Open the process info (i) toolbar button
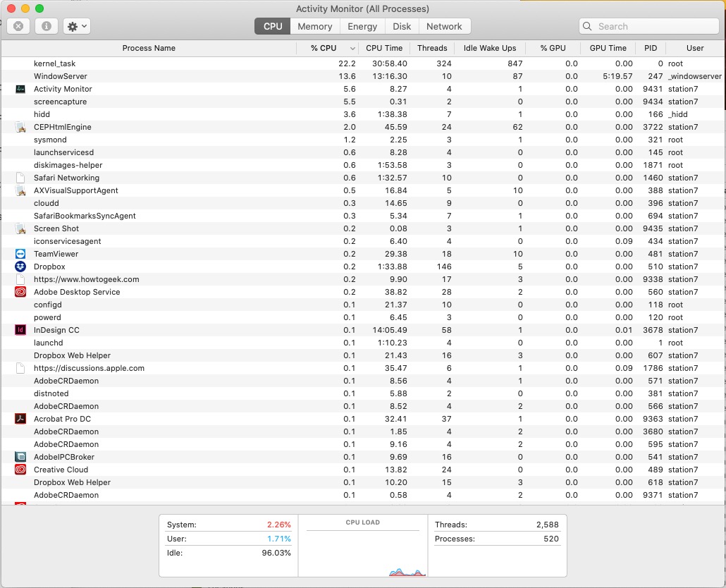This screenshot has width=726, height=588. pos(47,26)
